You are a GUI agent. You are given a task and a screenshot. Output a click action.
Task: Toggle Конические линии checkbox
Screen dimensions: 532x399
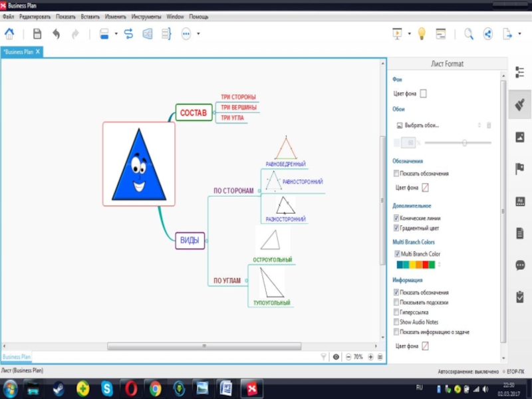click(x=396, y=218)
